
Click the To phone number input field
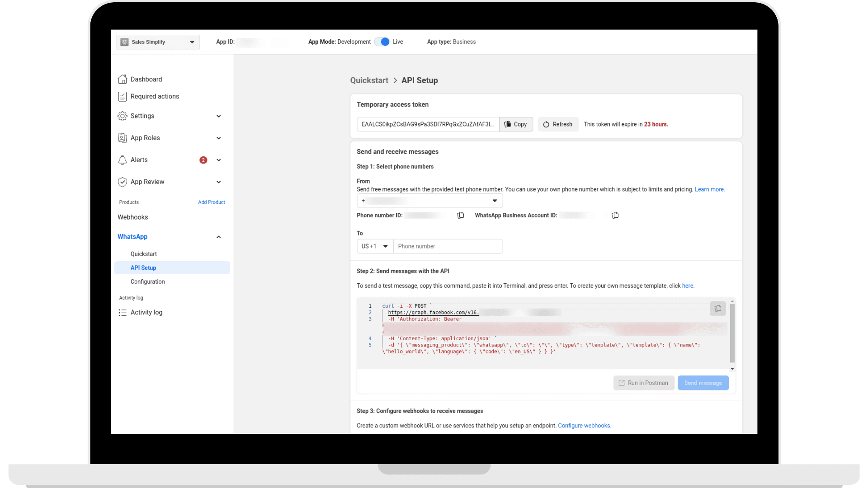pos(448,246)
